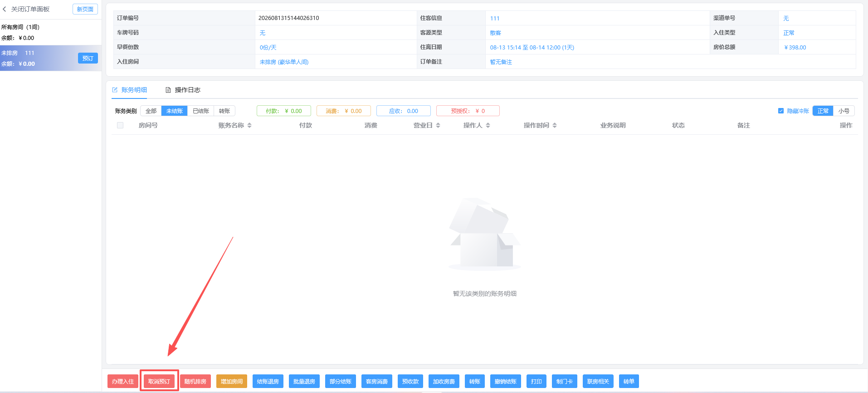Screen dimensions: 868x393
Task: Click the 预收款 button
Action: pyautogui.click(x=410, y=381)
